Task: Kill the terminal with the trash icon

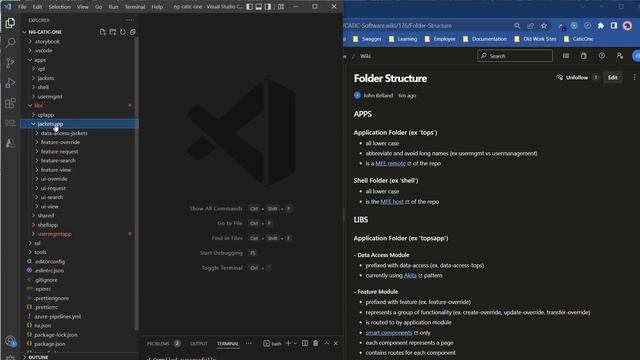Action: point(316,343)
